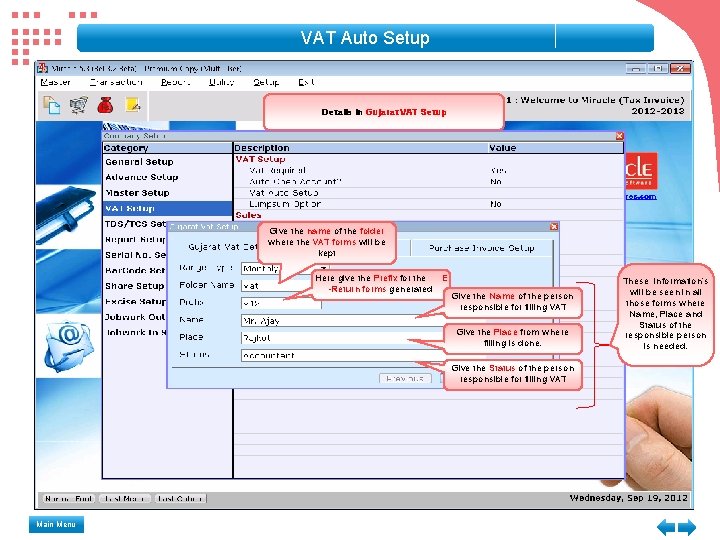
Task: Click the shopping cart toolbar icon
Action: [79, 105]
